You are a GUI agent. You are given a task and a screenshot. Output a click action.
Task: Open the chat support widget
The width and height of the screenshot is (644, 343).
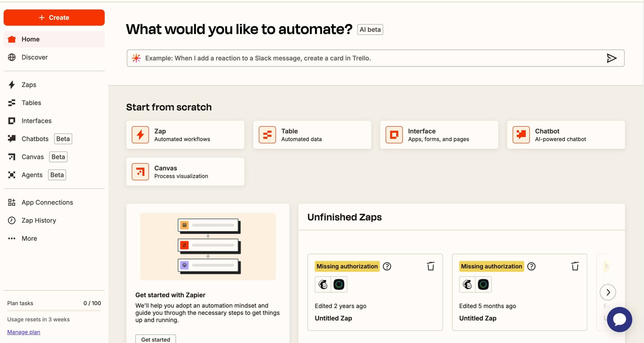click(619, 319)
